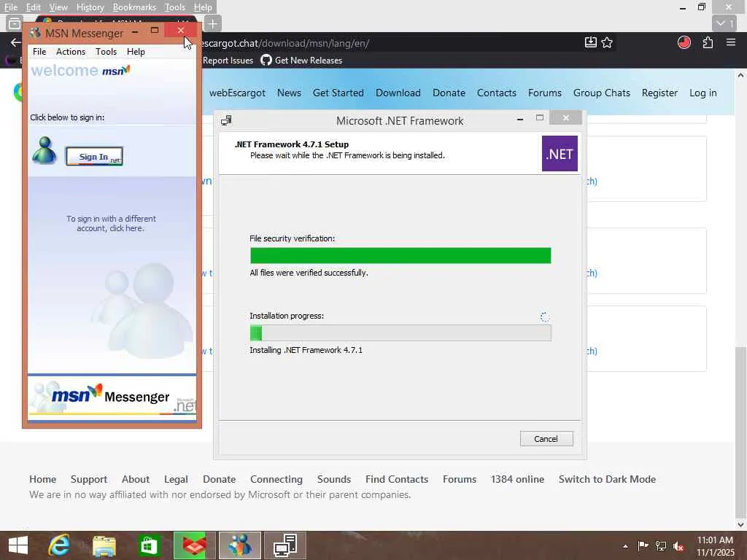
Task: Open the browser View menu
Action: click(58, 7)
